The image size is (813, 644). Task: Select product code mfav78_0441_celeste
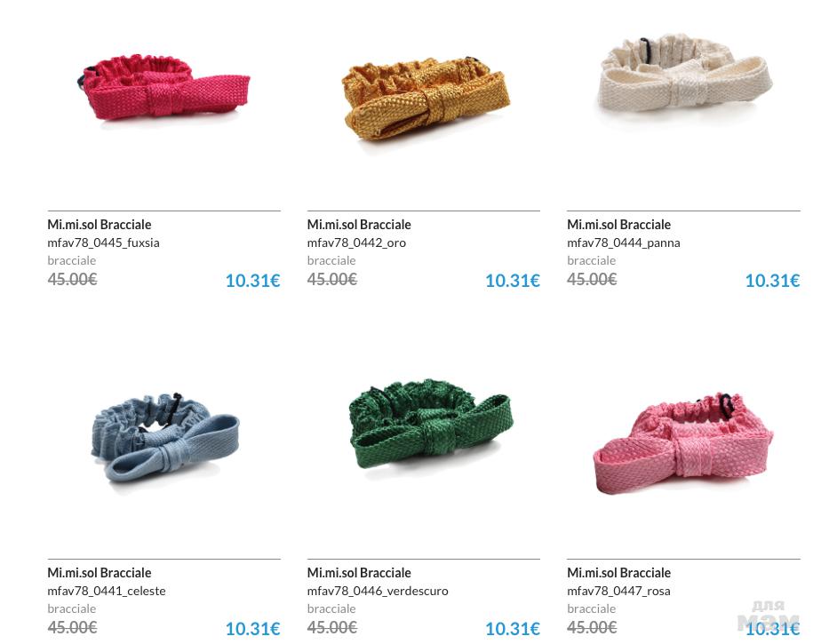point(107,591)
